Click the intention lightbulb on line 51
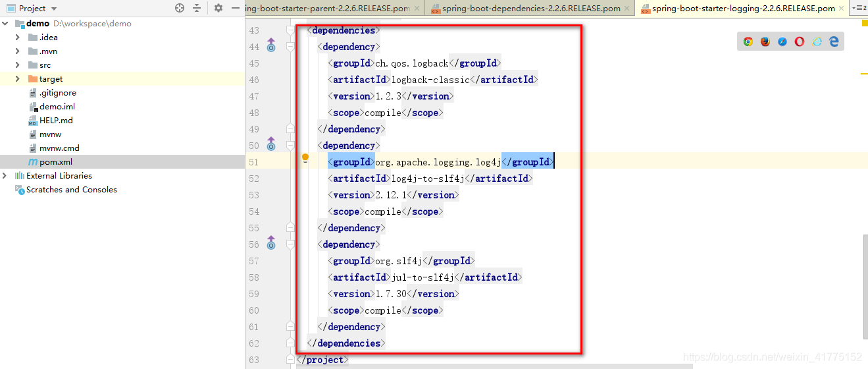Screen dimensions: 868x369 pos(305,158)
